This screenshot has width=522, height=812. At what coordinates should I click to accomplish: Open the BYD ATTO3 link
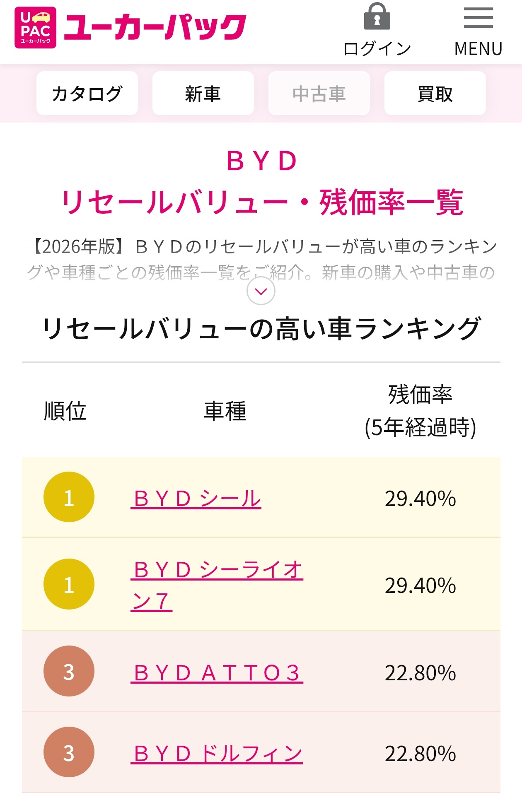click(x=217, y=672)
